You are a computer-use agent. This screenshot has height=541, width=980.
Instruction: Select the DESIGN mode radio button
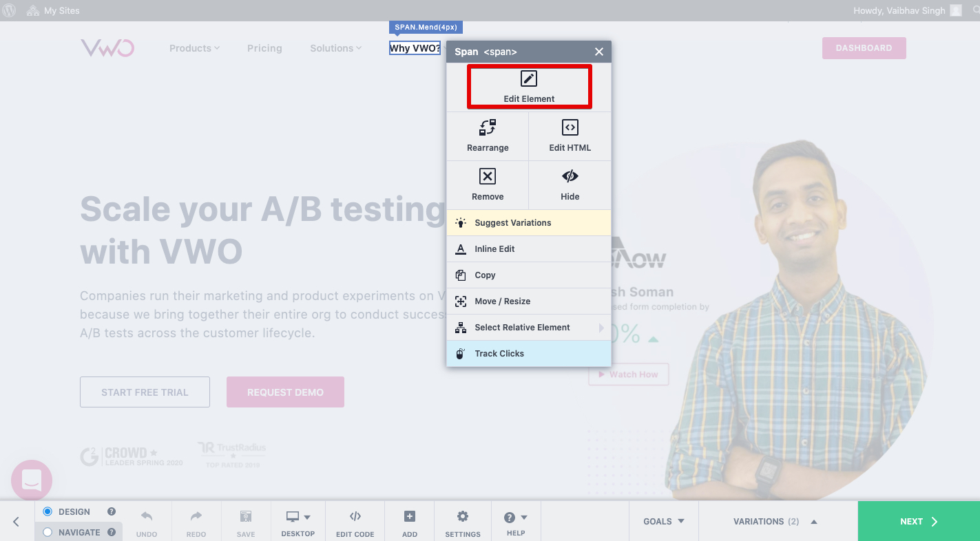click(48, 511)
